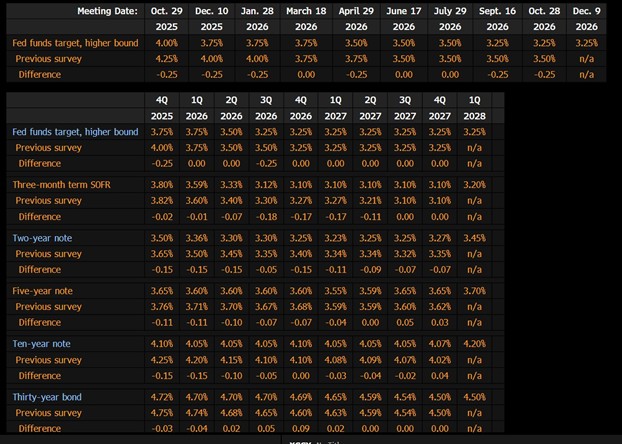
Task: Select the Dec. 9 2026 meeting column header
Action: tap(586, 18)
